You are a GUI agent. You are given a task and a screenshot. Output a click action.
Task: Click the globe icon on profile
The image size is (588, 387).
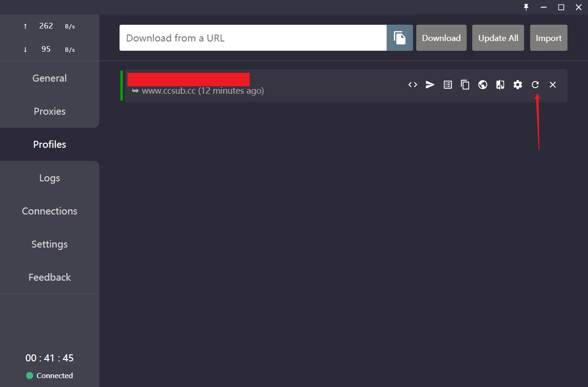pos(483,85)
